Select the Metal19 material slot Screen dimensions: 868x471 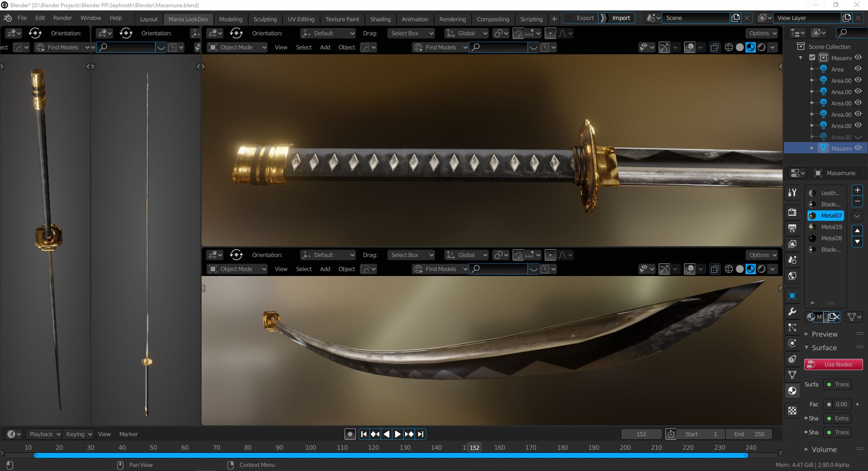point(826,227)
